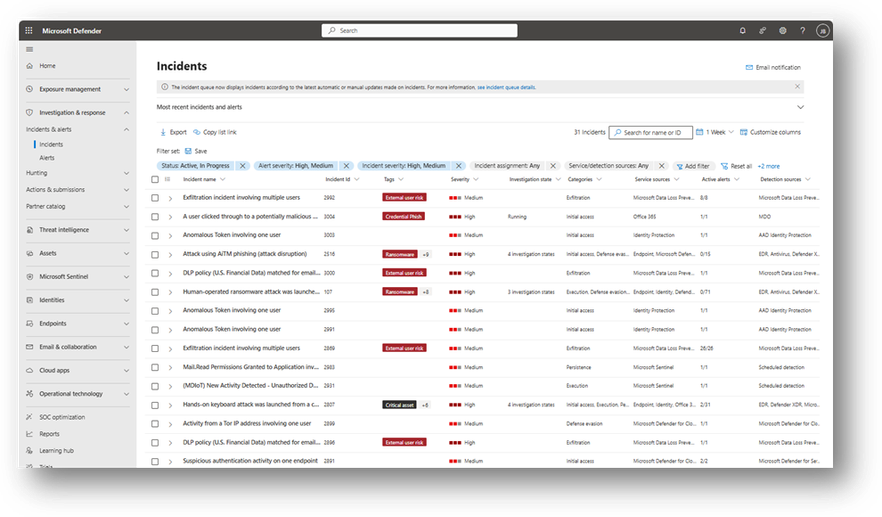Click the Ransomware tag on incident 2516
This screenshot has width=882, height=517.
pyautogui.click(x=400, y=254)
